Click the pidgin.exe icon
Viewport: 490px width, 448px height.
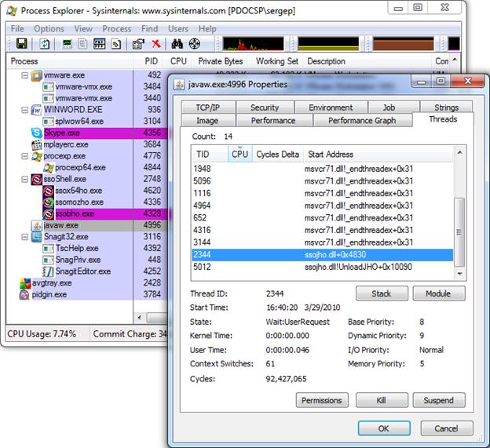[25, 295]
